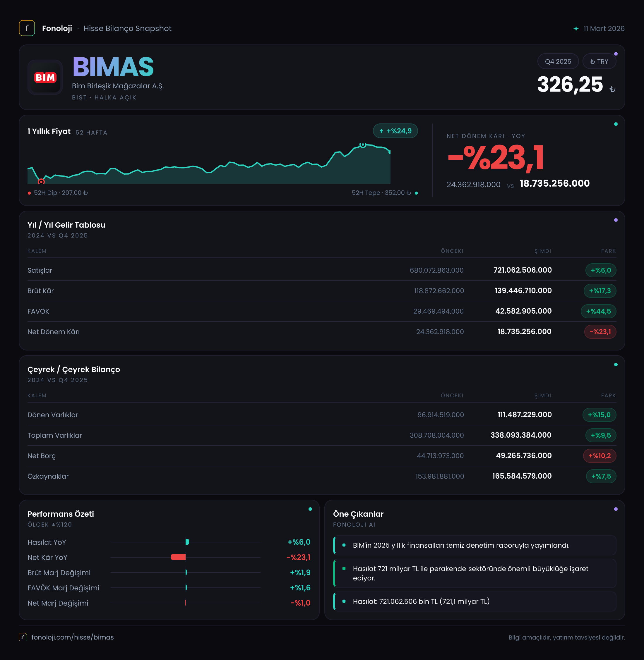This screenshot has width=644, height=660.
Task: Click the Özkaynaklar +%7,5 badge
Action: pyautogui.click(x=601, y=476)
